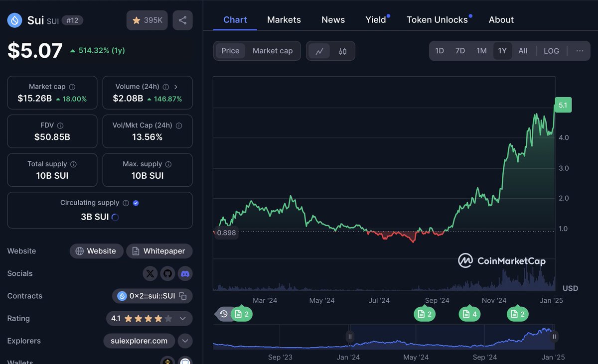598x364 pixels.
Task: Click the chart history clock icon
Action: [224, 314]
